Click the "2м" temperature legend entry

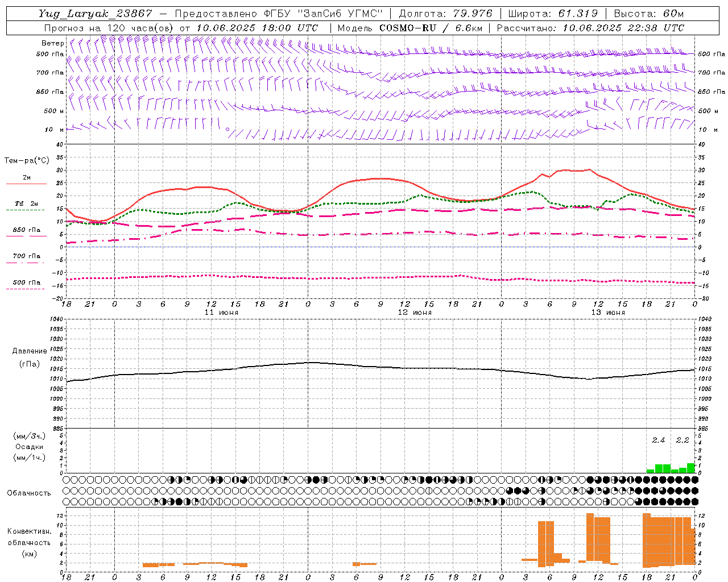coord(27,177)
